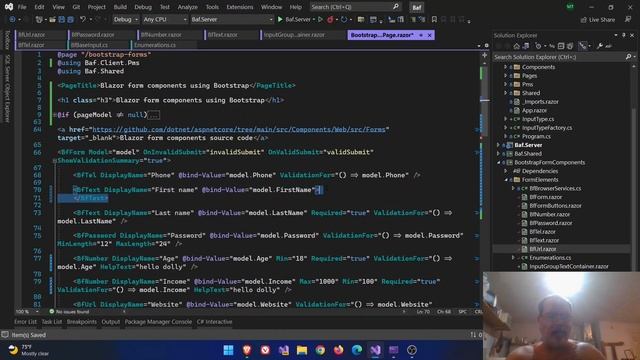Switch to the Enumerations.cs editor tab

coord(155,45)
